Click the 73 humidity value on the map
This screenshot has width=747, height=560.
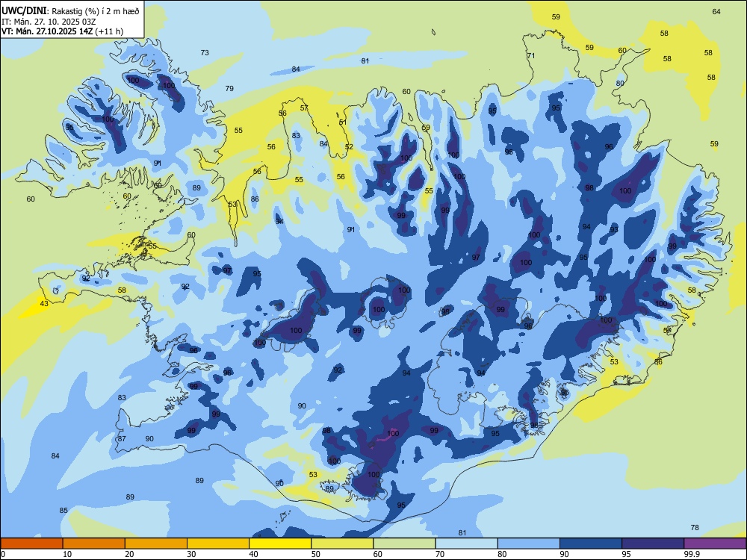click(x=205, y=53)
